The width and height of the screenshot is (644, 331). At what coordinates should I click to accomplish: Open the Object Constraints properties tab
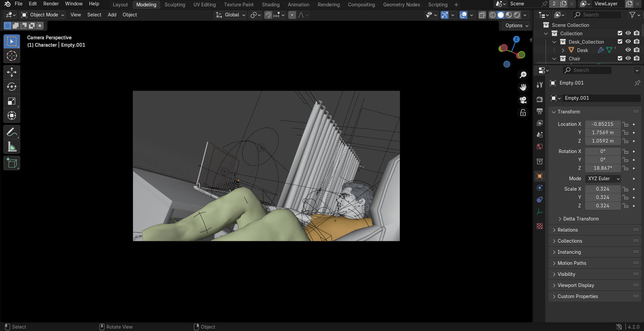(540, 199)
